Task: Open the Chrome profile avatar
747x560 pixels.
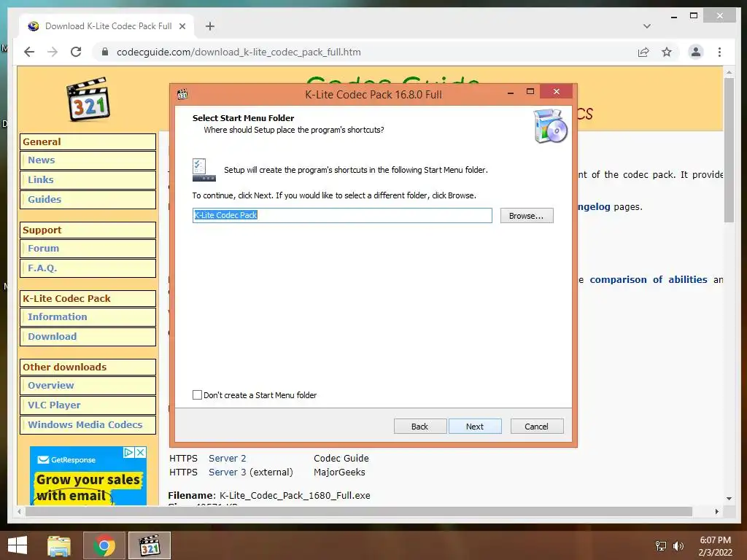Action: point(695,52)
